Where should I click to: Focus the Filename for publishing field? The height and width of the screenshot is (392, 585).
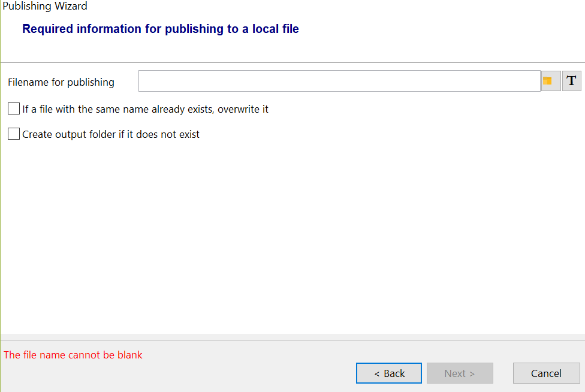point(339,81)
